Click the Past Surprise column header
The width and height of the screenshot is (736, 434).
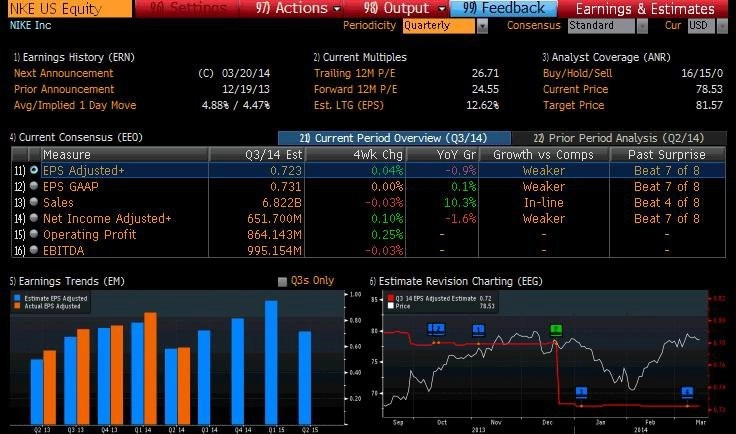[667, 154]
